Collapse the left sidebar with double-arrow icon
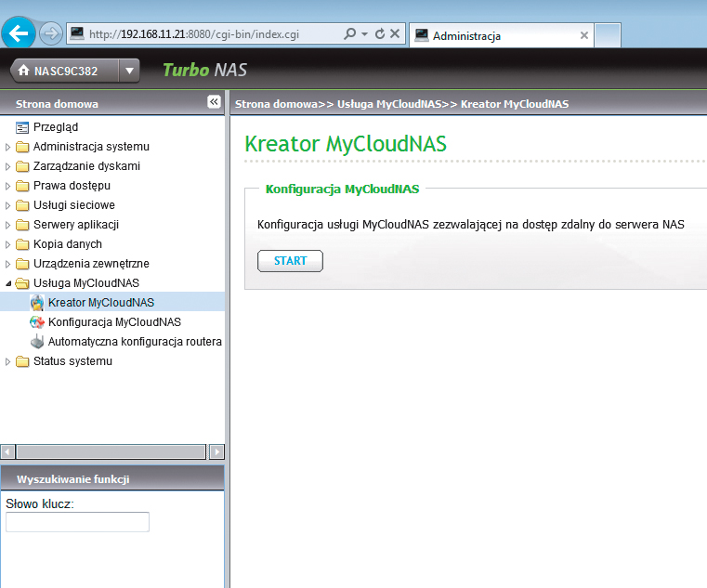 tap(214, 102)
